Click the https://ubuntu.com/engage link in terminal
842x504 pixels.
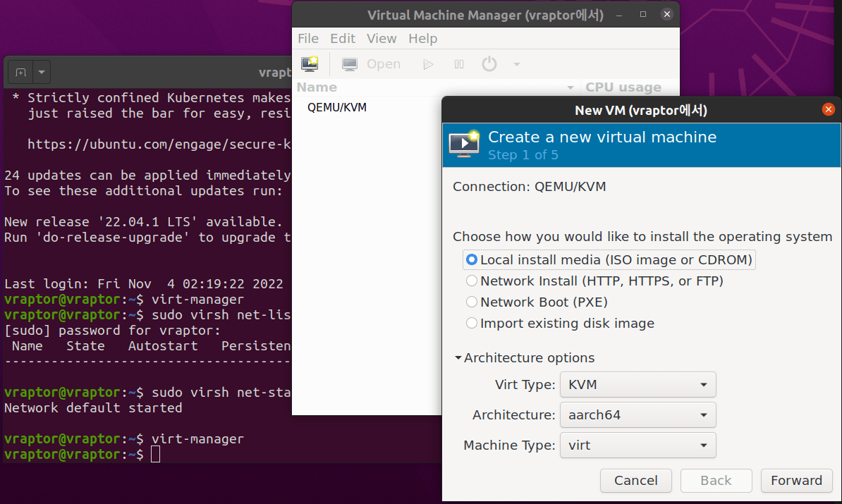(x=159, y=145)
